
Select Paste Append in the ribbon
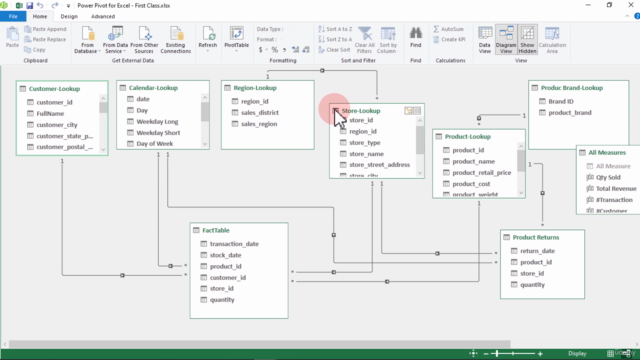click(45, 29)
